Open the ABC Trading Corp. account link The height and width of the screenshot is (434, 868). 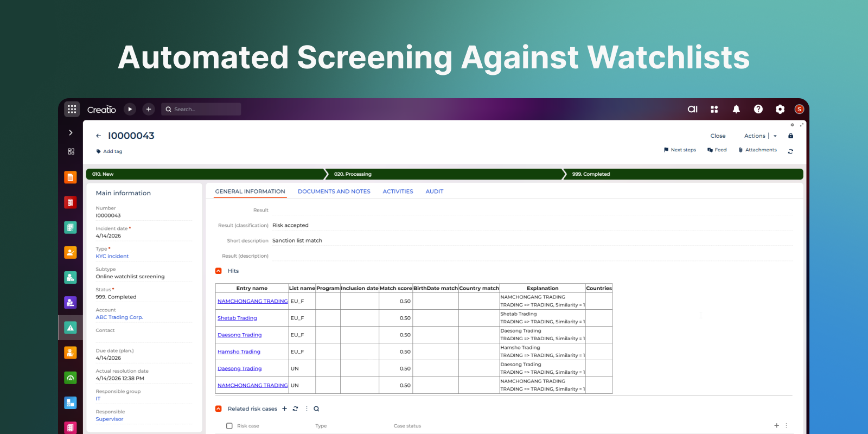[119, 317]
